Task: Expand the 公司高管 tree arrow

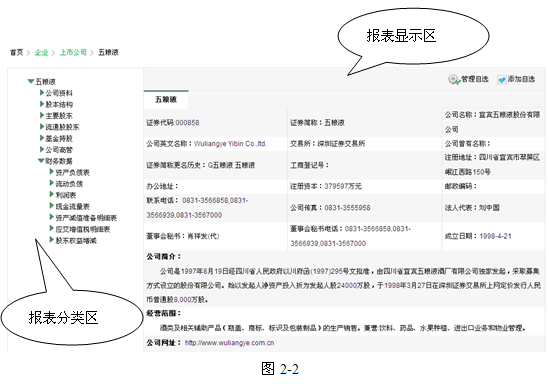Action: coord(42,150)
